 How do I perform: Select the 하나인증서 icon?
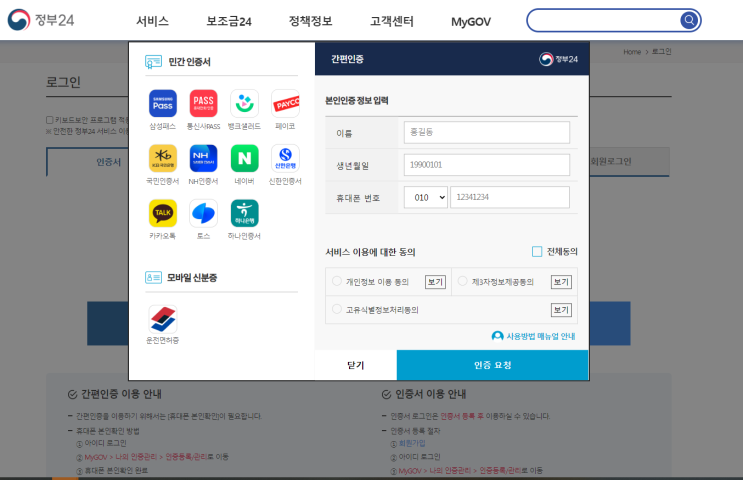pyautogui.click(x=245, y=213)
